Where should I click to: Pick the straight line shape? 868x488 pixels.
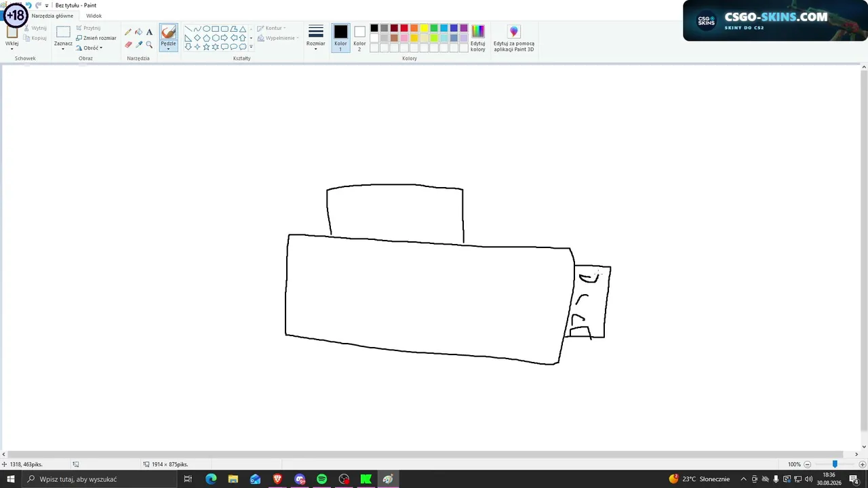pyautogui.click(x=189, y=29)
